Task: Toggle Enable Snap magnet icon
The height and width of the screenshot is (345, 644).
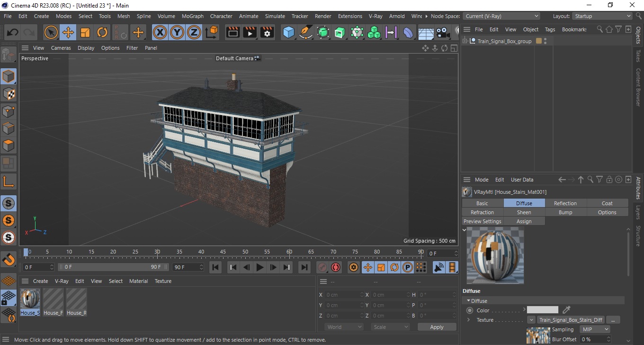Action: coord(9,259)
